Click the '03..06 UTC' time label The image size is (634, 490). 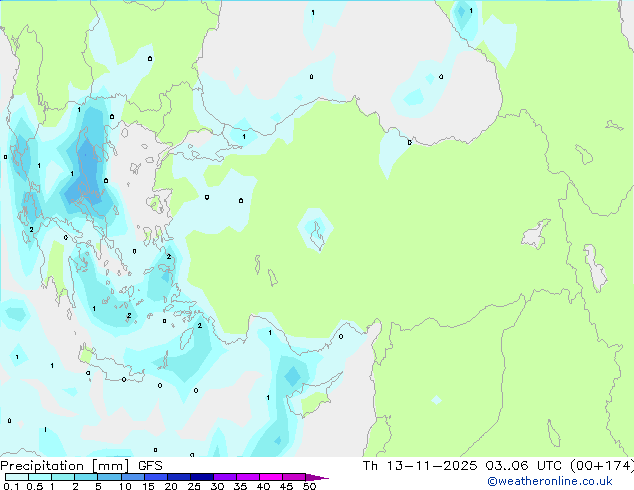click(x=524, y=466)
